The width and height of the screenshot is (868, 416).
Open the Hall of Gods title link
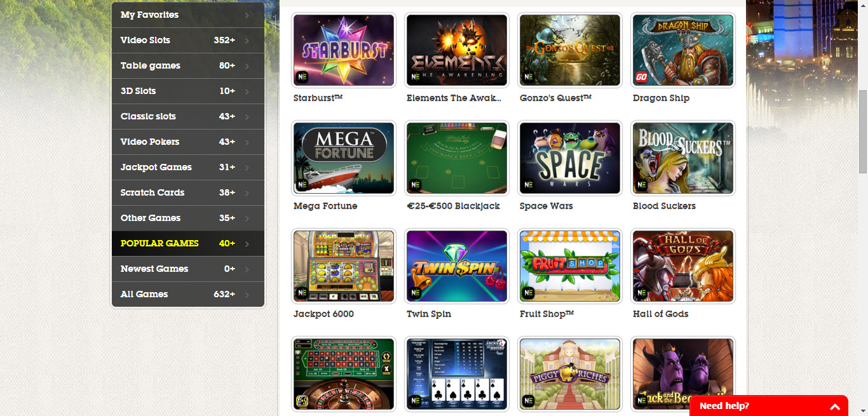point(661,314)
